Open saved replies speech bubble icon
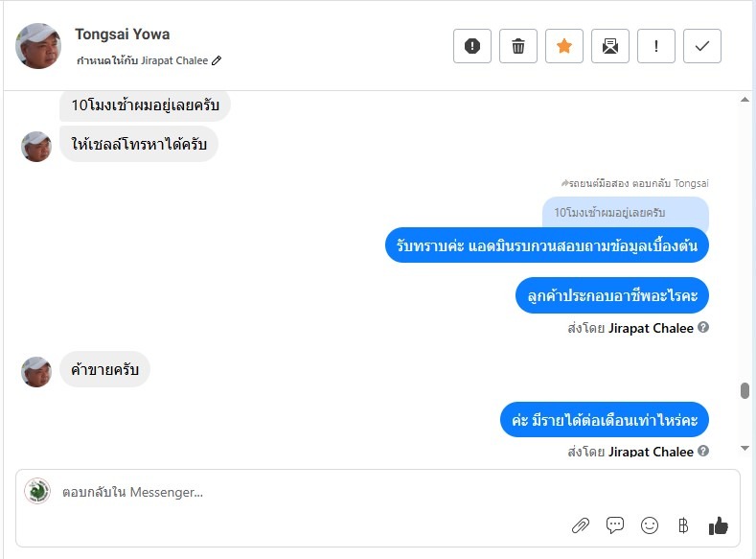The height and width of the screenshot is (559, 756). pyautogui.click(x=615, y=524)
